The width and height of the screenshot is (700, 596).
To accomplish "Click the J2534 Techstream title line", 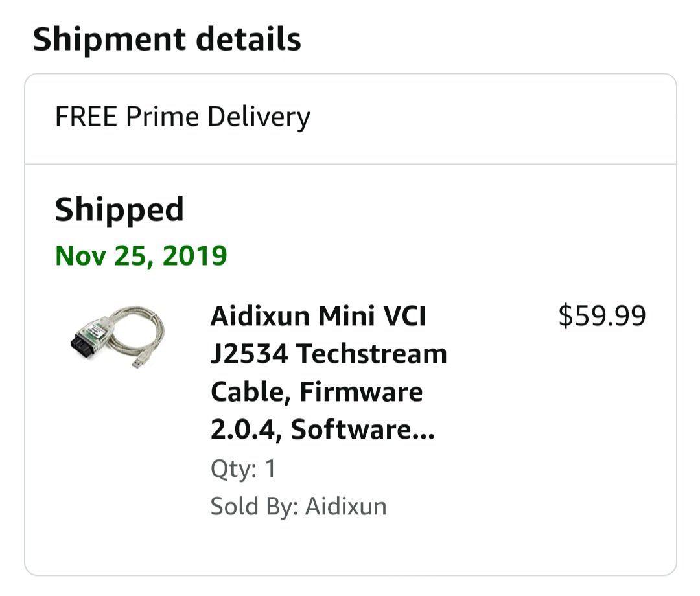I will click(329, 354).
